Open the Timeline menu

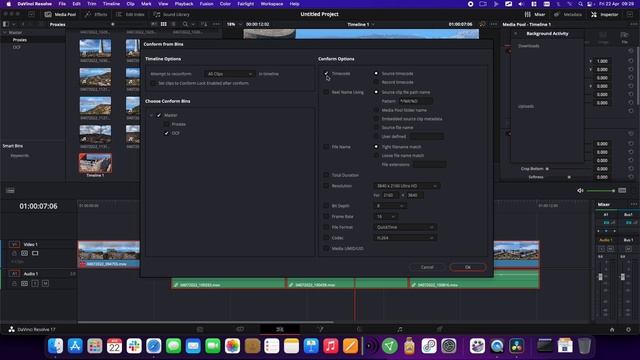111,4
